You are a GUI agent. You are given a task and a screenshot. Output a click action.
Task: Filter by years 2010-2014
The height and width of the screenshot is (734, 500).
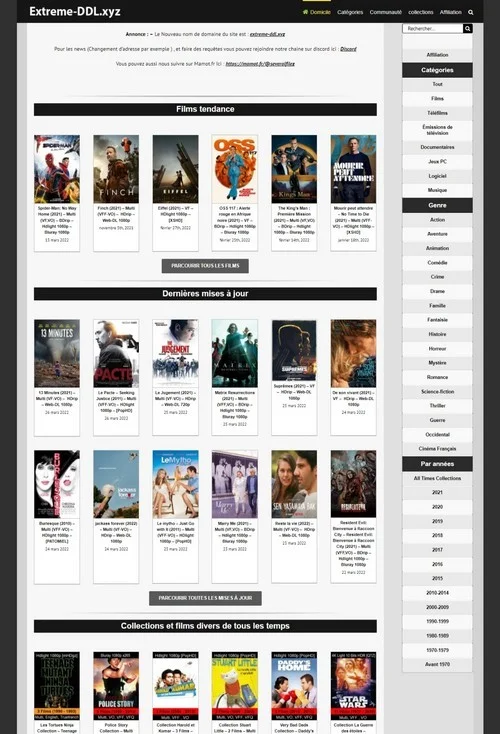click(437, 593)
